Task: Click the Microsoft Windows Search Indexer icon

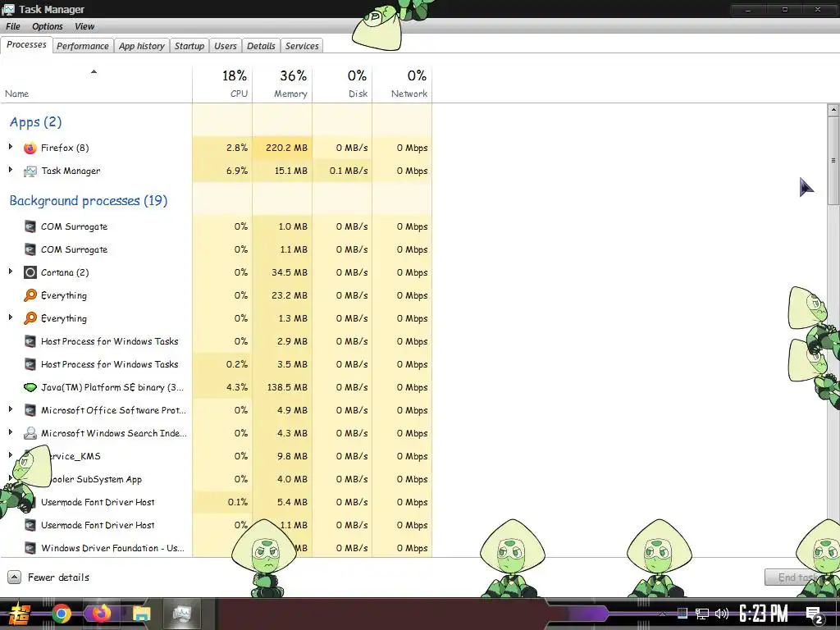Action: tap(30, 433)
